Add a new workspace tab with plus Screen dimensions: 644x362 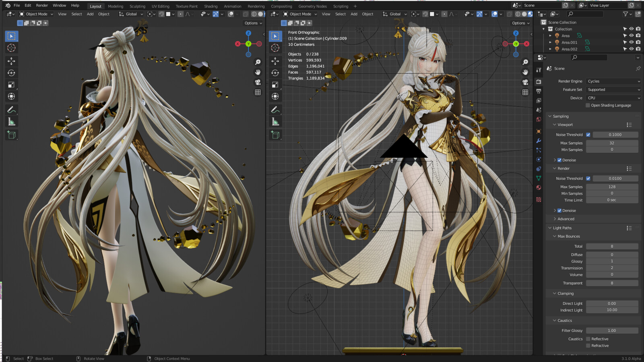coord(355,6)
